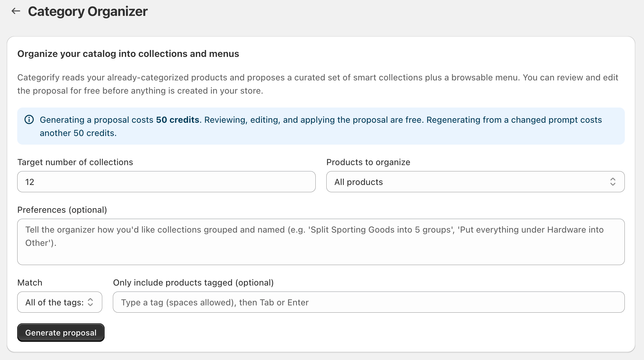Focus the Target number of collections field
Viewport: 644px width, 360px height.
166,182
